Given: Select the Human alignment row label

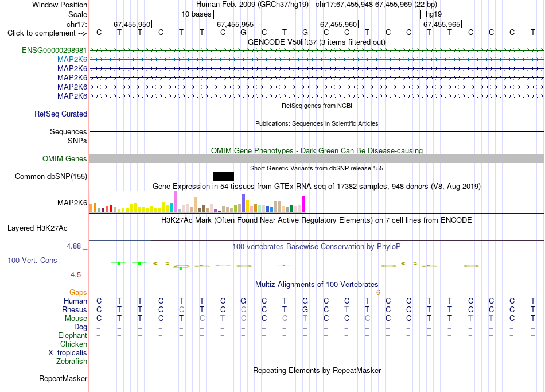Looking at the screenshot, I should pyautogui.click(x=75, y=301).
